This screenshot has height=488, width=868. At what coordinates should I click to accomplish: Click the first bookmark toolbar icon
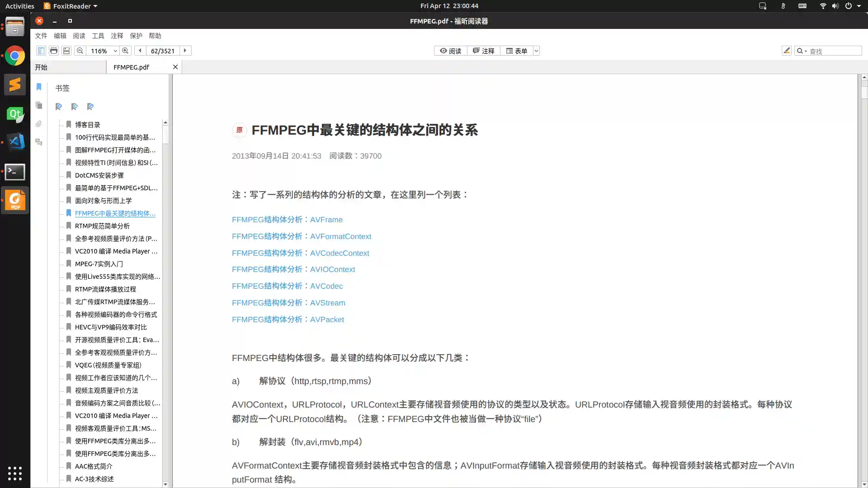coord(59,107)
